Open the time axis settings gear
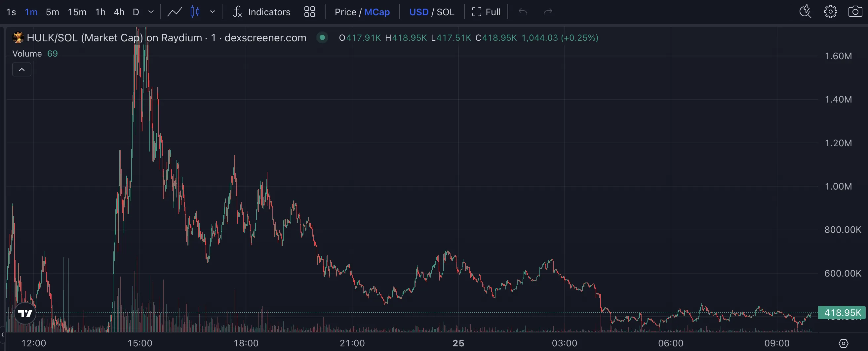This screenshot has width=868, height=351. (843, 343)
